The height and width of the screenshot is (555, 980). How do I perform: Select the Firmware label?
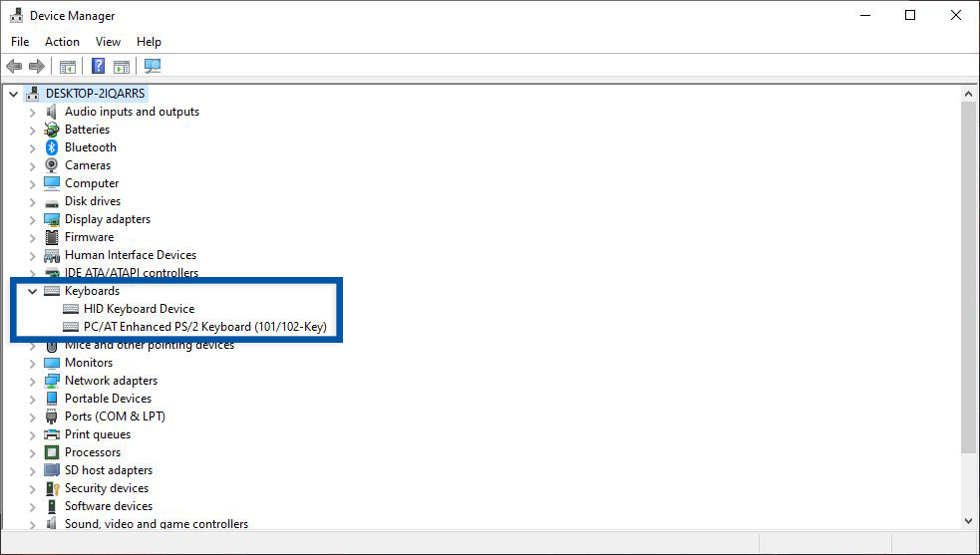pos(90,237)
